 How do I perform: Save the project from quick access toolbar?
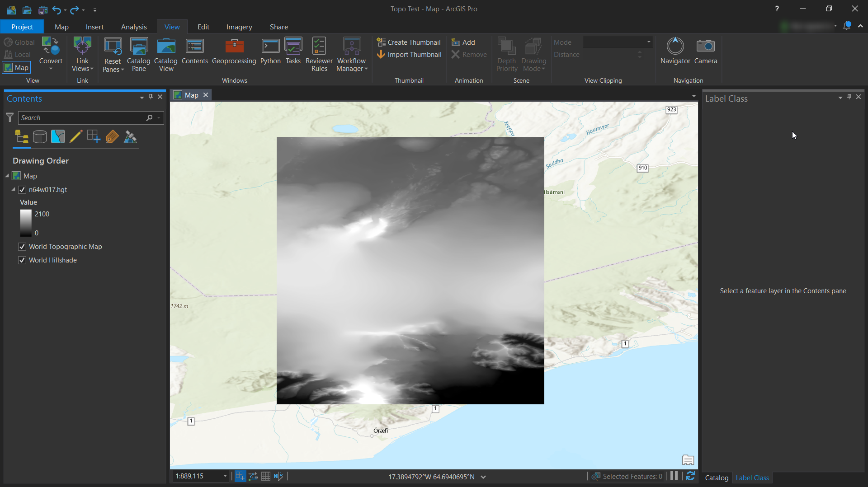[x=43, y=9]
